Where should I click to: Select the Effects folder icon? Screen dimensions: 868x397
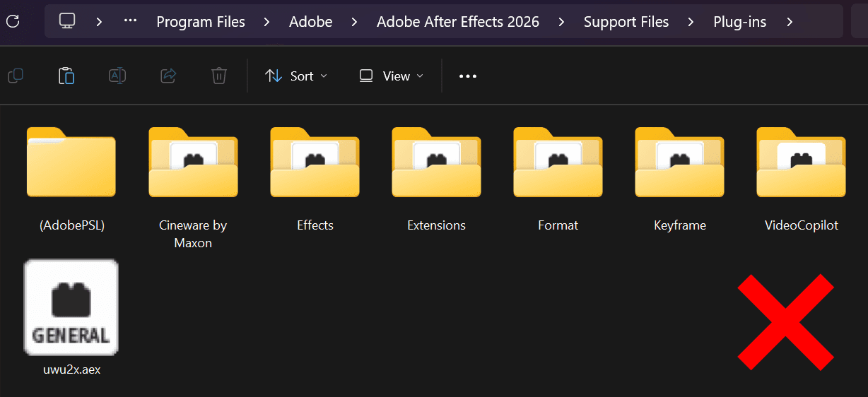point(315,162)
